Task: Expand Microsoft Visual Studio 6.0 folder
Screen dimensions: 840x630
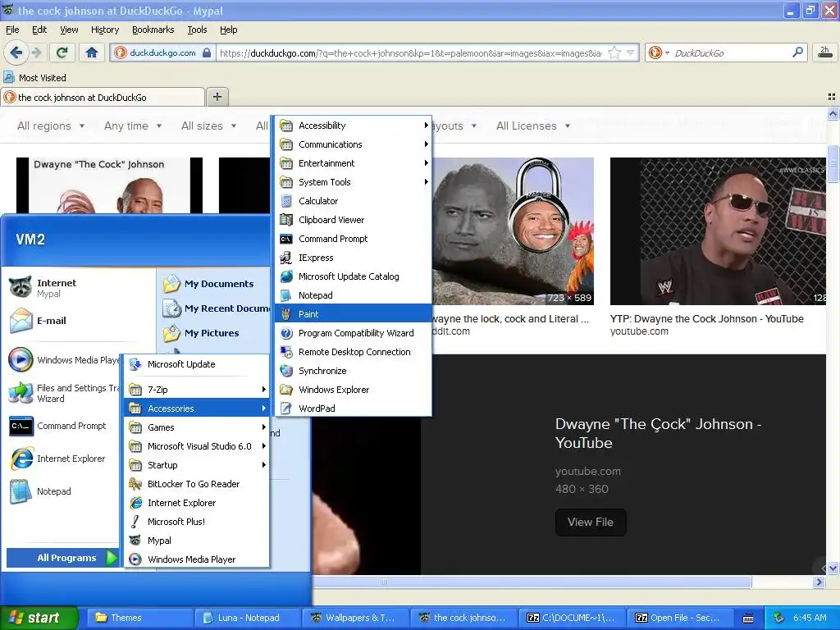Action: coord(197,445)
